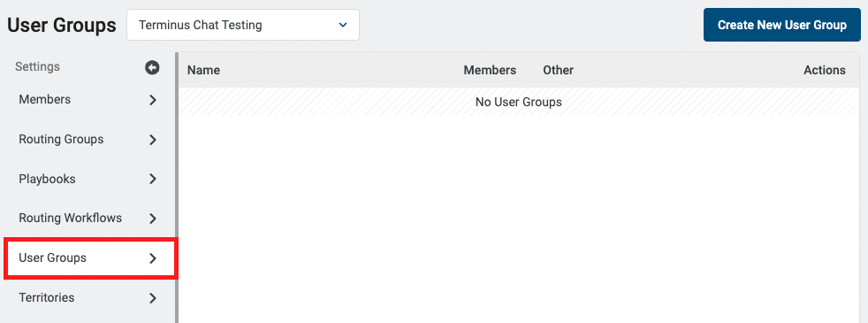Collapse the Settings sidebar with back arrow

pos(152,67)
